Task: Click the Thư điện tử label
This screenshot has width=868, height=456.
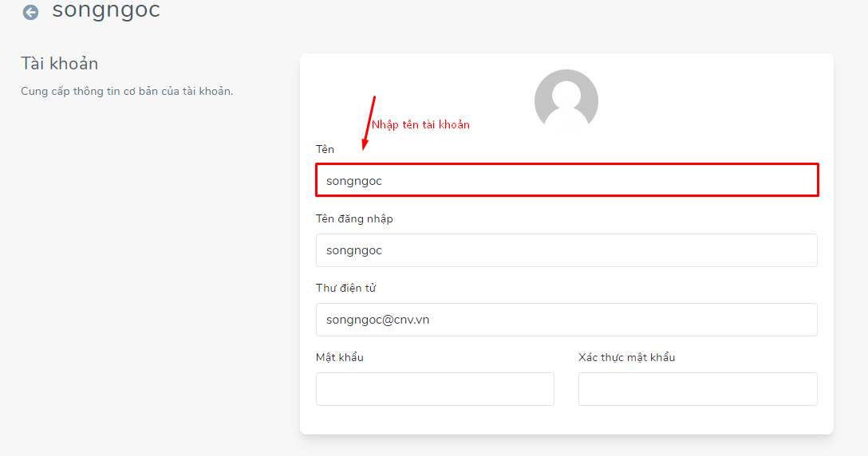Action: tap(345, 288)
